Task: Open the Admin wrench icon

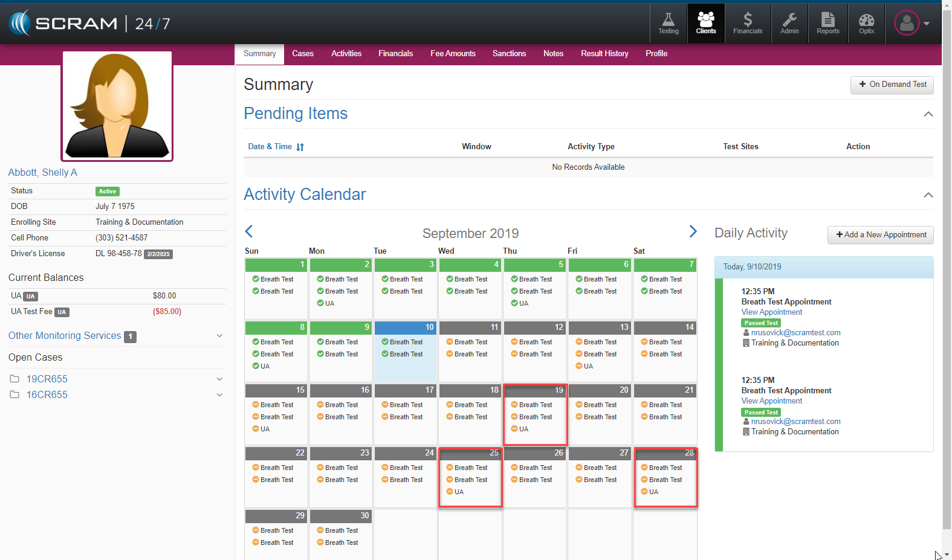Action: [789, 24]
